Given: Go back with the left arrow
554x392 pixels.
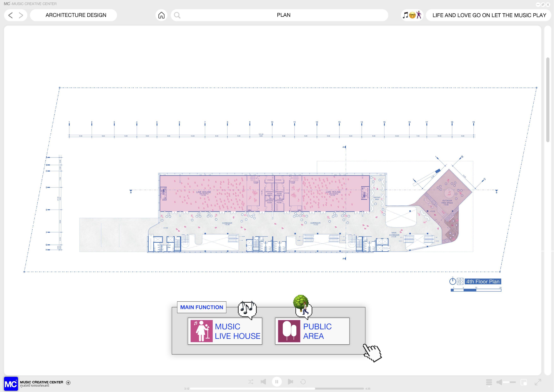Looking at the screenshot, I should [10, 15].
